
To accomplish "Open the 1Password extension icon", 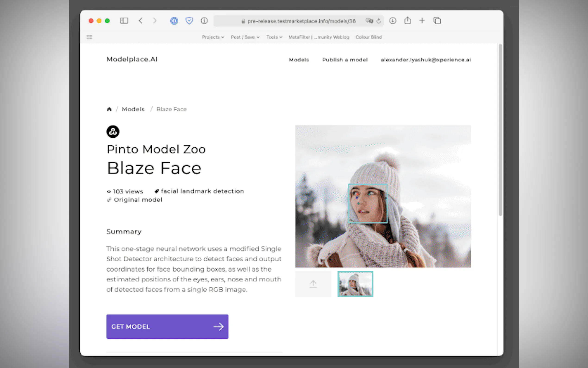I will (174, 21).
